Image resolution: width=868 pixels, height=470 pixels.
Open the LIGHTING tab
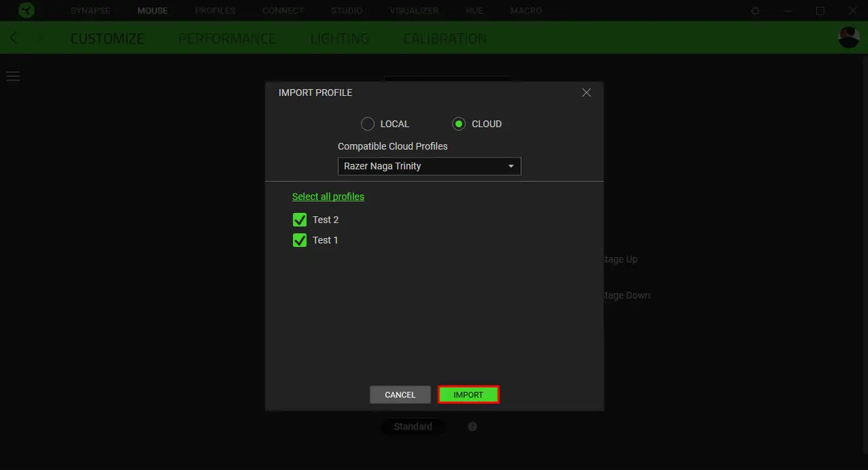(339, 38)
